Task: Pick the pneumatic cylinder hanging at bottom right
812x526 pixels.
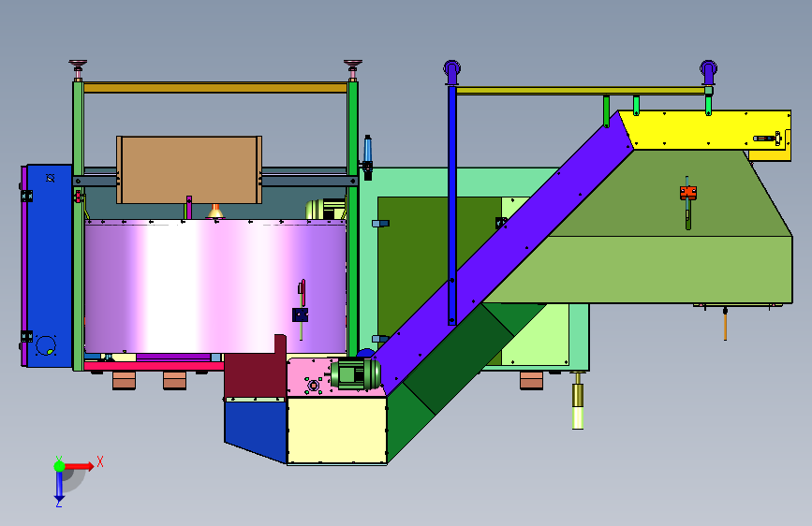Action: coord(578,402)
